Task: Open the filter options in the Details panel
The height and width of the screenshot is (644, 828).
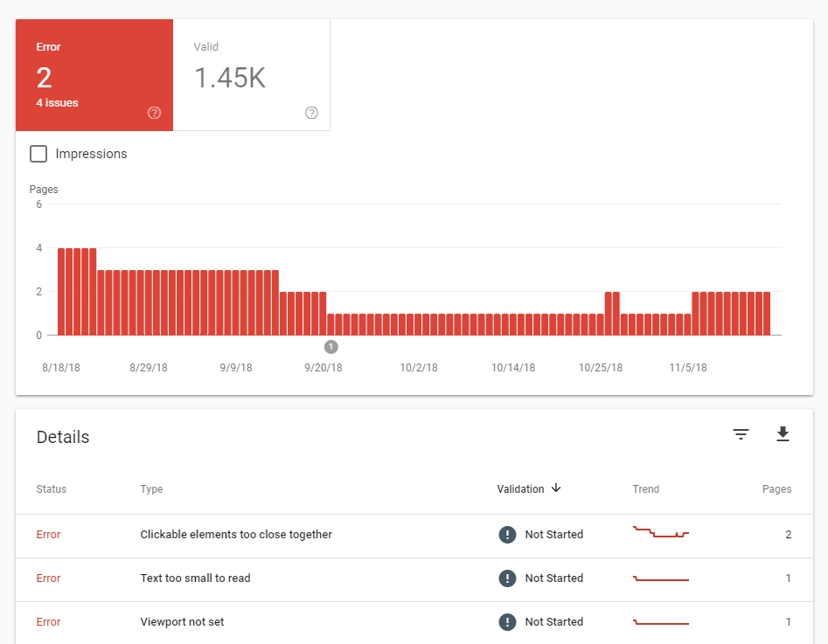Action: 741,433
